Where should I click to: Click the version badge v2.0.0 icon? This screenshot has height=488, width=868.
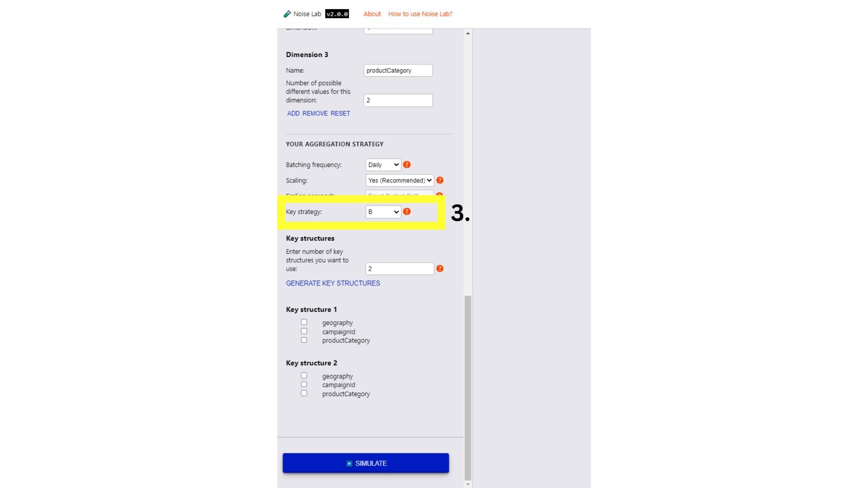pos(337,14)
